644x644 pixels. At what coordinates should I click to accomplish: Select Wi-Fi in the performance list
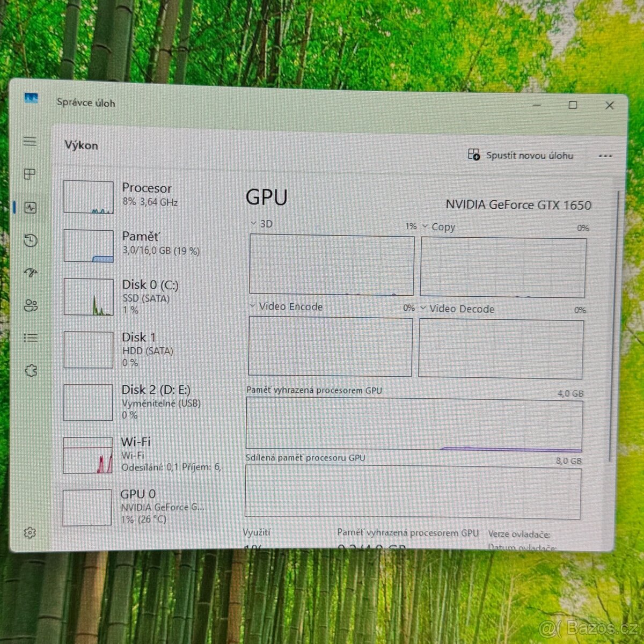[x=143, y=455]
